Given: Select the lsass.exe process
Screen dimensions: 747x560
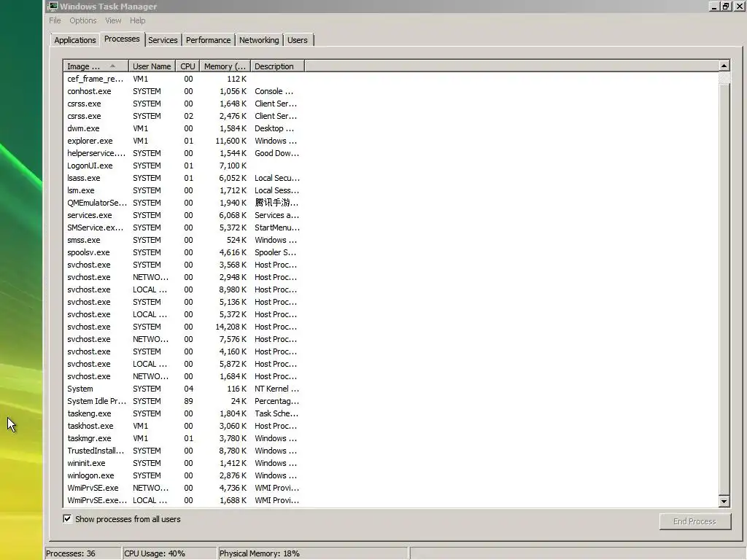Looking at the screenshot, I should pyautogui.click(x=183, y=178).
